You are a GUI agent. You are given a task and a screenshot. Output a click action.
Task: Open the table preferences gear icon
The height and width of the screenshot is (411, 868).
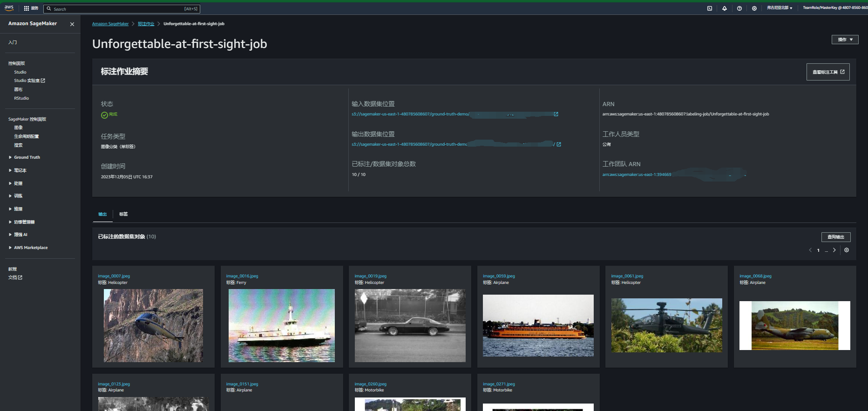[x=847, y=250]
